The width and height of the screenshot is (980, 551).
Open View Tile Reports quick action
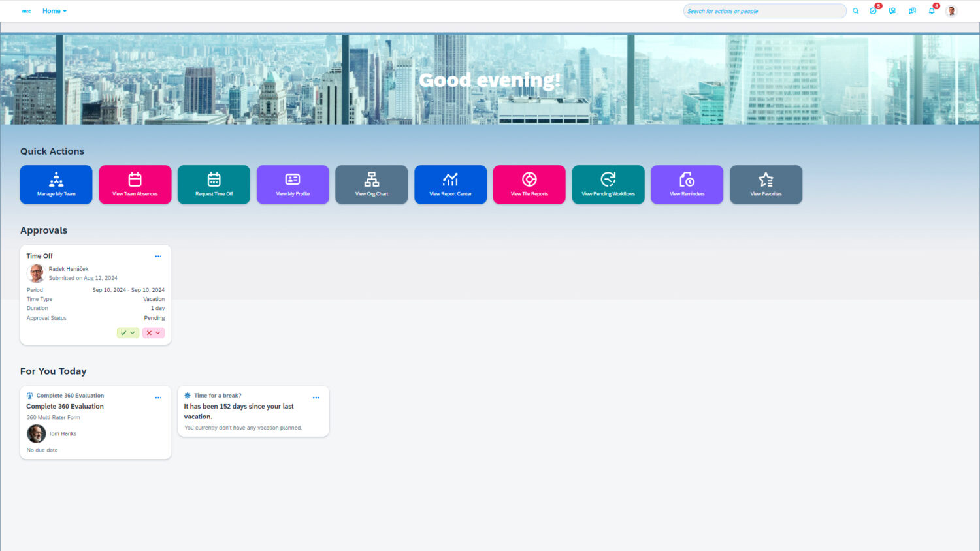[x=529, y=184]
